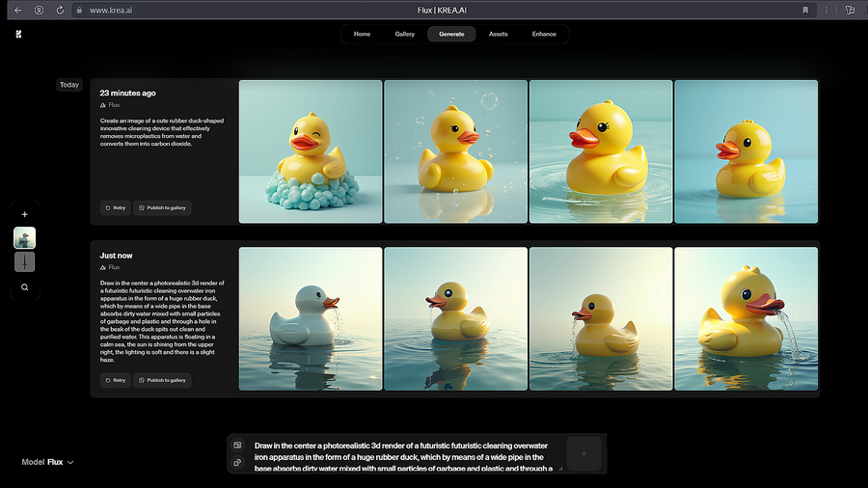Reload the page with the browser refresh icon
The image size is (868, 488).
point(60,10)
